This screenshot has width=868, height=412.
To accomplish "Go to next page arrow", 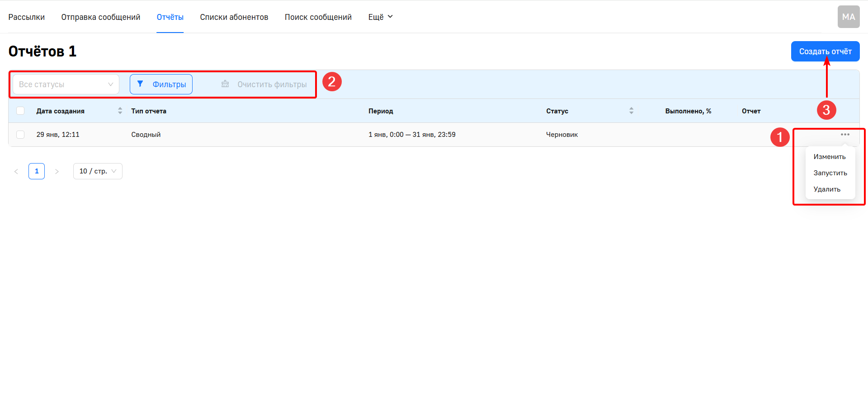I will (x=57, y=171).
